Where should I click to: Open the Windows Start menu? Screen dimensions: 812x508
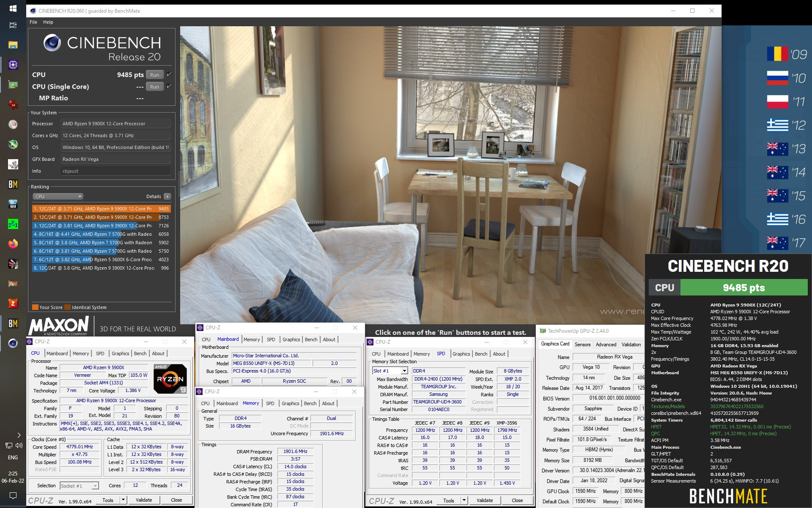pyautogui.click(x=13, y=8)
